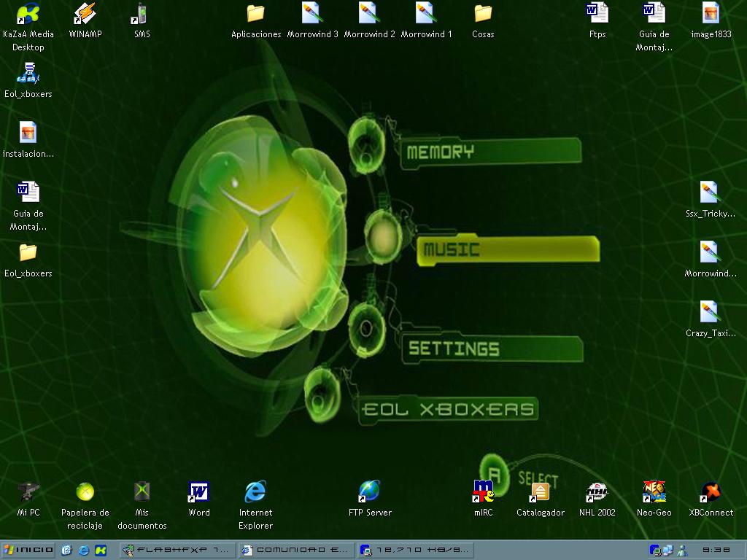
Task: Open the Inicio start menu
Action: 28,550
